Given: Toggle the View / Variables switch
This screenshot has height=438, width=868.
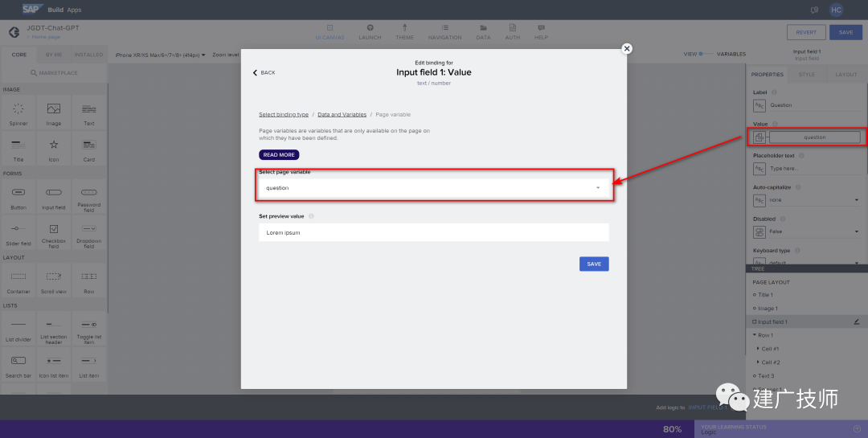Looking at the screenshot, I should pyautogui.click(x=706, y=54).
